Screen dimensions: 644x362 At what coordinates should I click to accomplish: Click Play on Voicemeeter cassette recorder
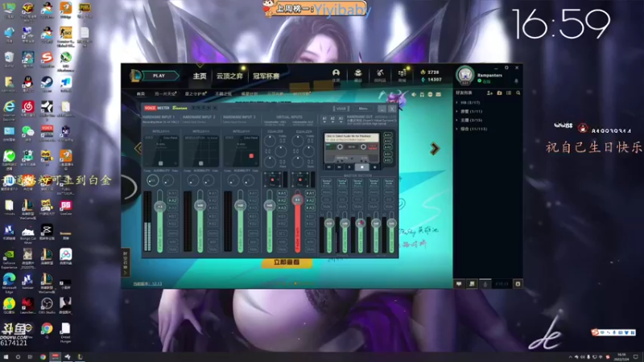click(x=350, y=167)
